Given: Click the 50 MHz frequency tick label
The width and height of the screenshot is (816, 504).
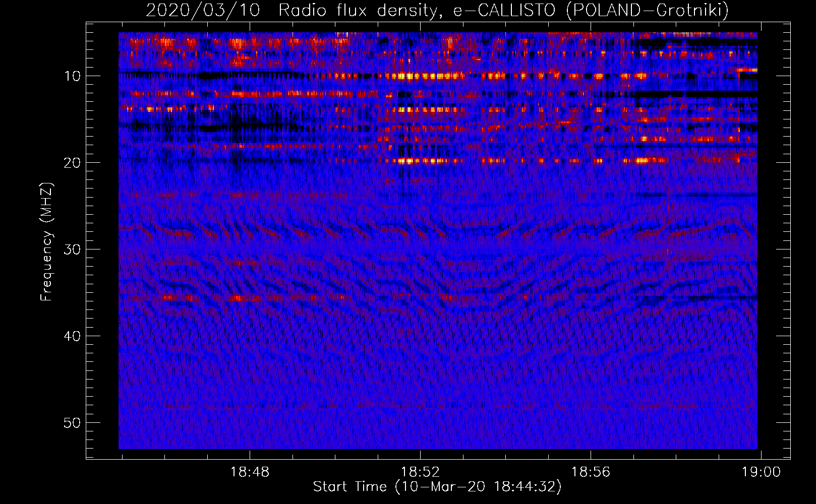Looking at the screenshot, I should (x=73, y=423).
